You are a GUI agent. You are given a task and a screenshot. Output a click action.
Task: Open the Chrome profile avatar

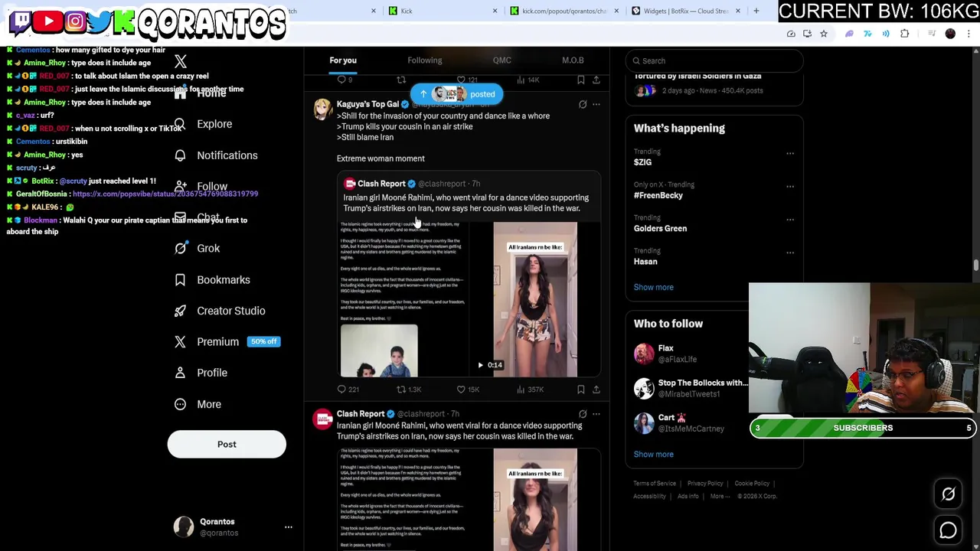click(951, 34)
